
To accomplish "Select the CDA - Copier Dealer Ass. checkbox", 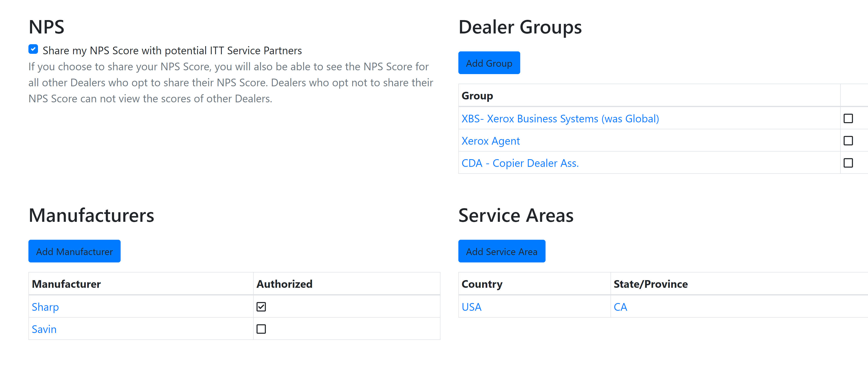I will [x=848, y=163].
